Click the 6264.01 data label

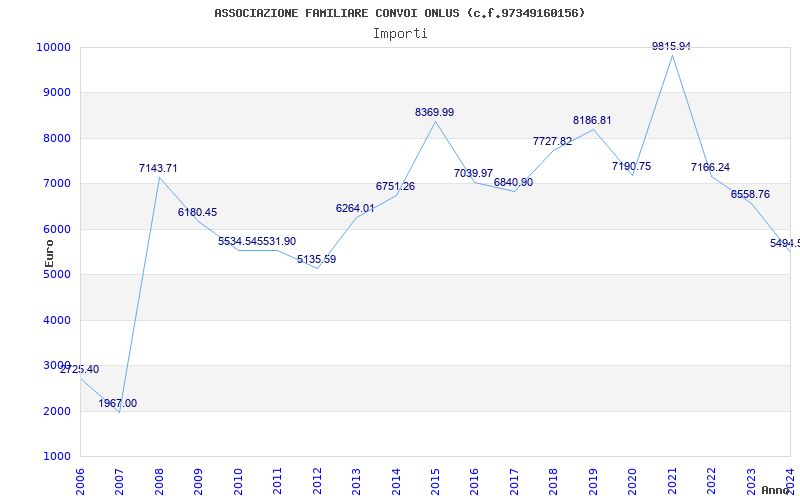(355, 208)
